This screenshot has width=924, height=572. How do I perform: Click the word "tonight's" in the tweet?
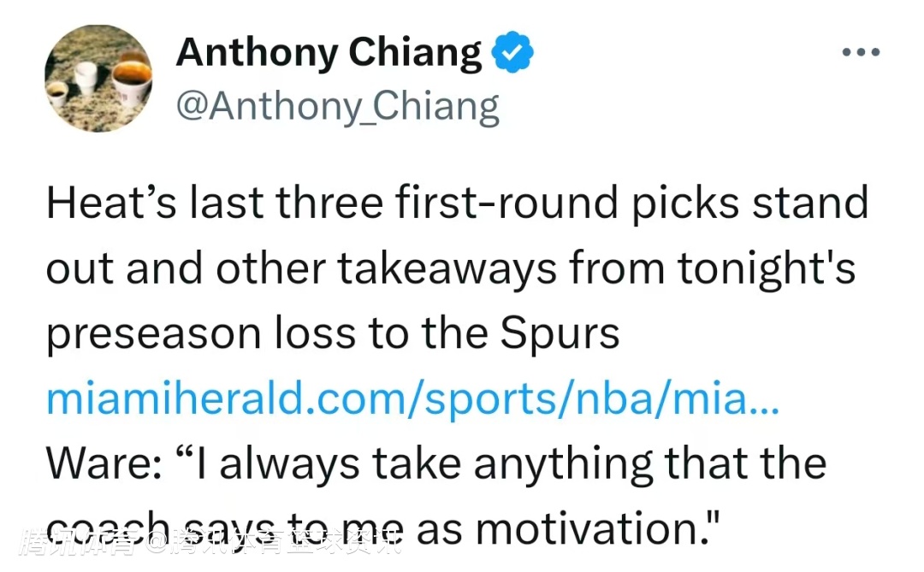tap(766, 269)
